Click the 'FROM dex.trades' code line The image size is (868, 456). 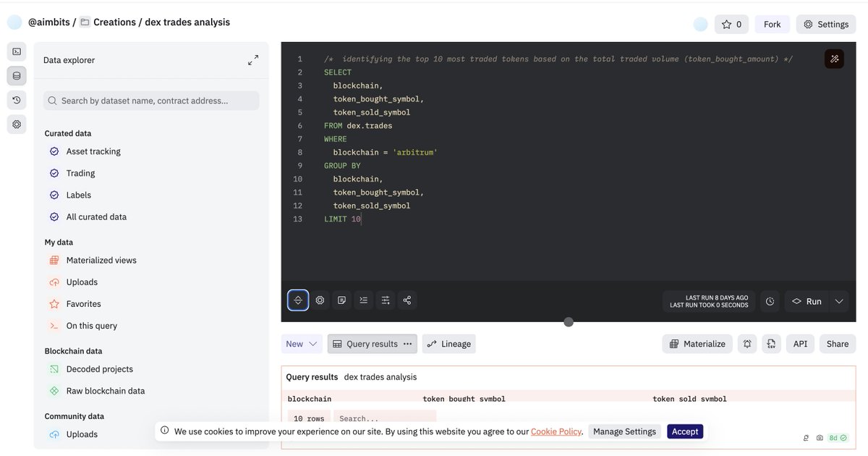(358, 125)
